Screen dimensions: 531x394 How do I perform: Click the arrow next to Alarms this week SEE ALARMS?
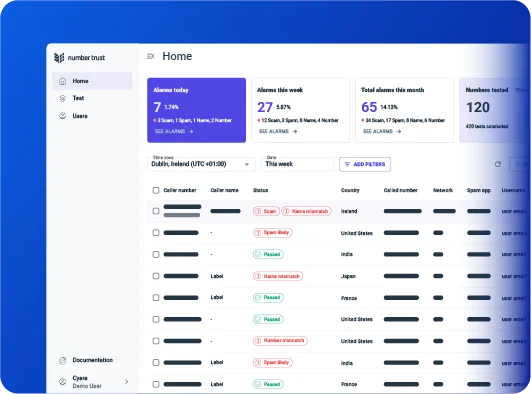(x=295, y=131)
